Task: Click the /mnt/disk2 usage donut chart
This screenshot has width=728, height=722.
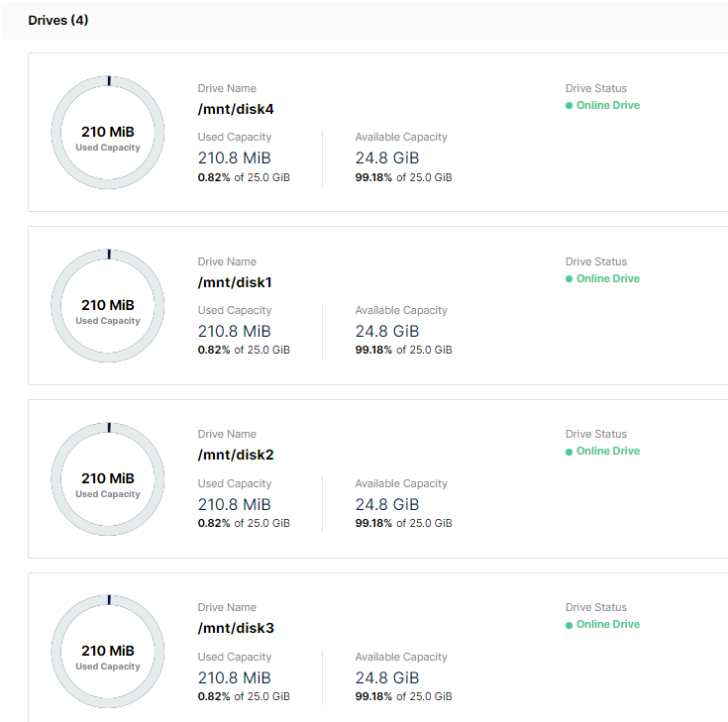Action: coord(108,478)
